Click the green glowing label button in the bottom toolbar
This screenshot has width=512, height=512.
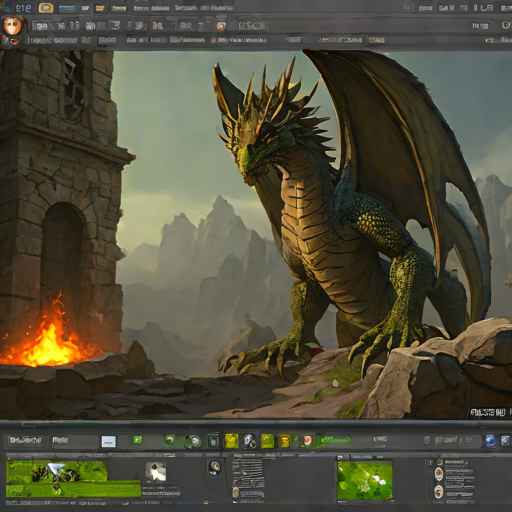(x=333, y=440)
